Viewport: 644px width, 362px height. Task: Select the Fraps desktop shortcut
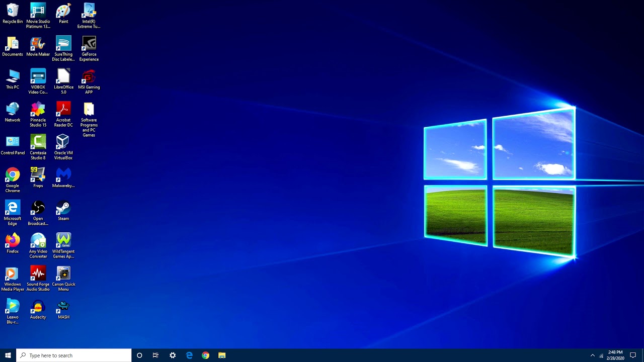(38, 178)
